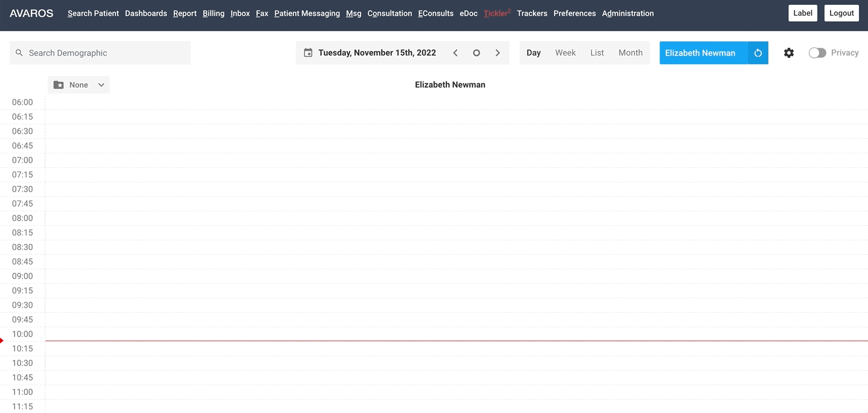
Task: Expand the None template dropdown
Action: (x=101, y=85)
